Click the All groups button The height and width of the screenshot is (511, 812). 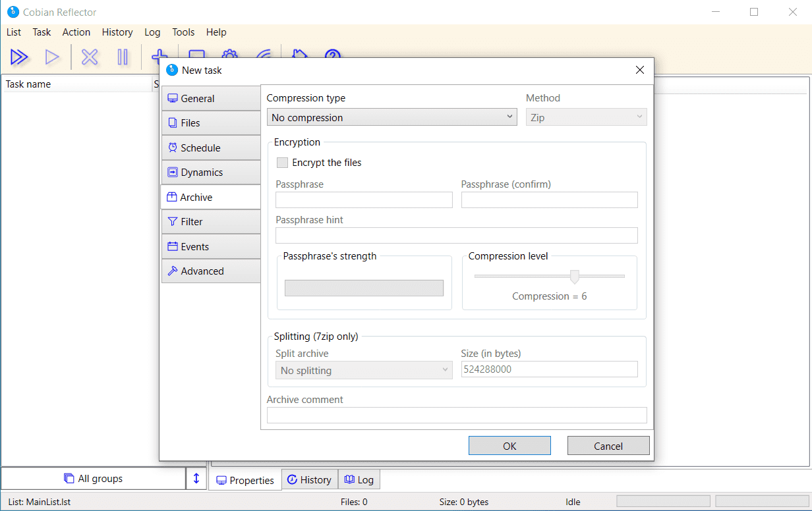[94, 479]
